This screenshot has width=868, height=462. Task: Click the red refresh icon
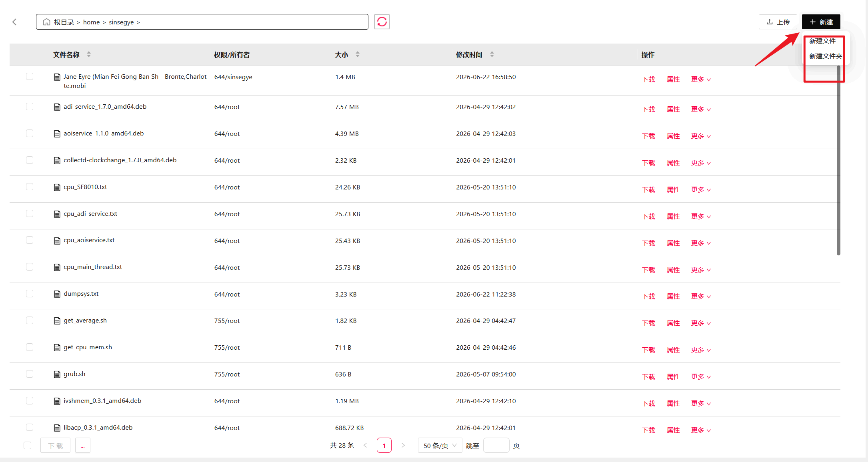point(382,22)
